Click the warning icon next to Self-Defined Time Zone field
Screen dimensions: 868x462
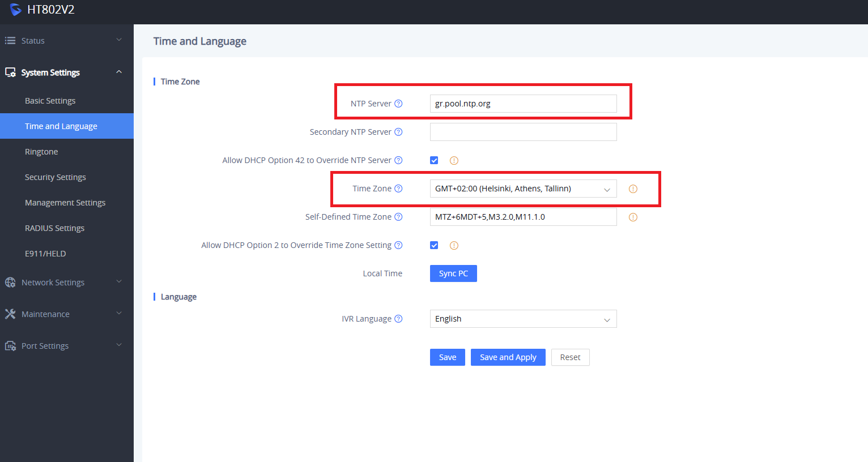click(633, 217)
